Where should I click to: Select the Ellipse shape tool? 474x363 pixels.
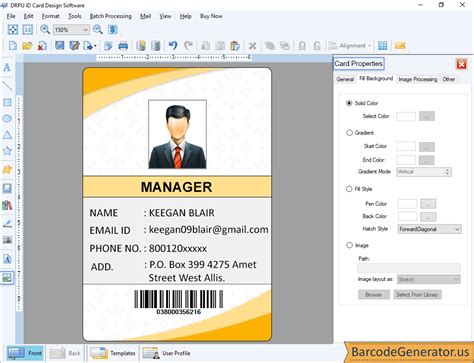[x=7, y=118]
